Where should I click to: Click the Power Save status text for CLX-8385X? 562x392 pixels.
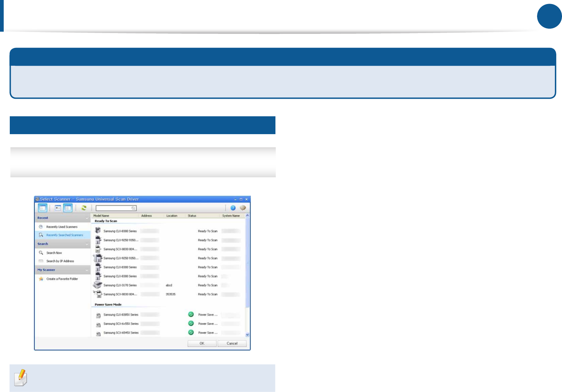pyautogui.click(x=208, y=315)
